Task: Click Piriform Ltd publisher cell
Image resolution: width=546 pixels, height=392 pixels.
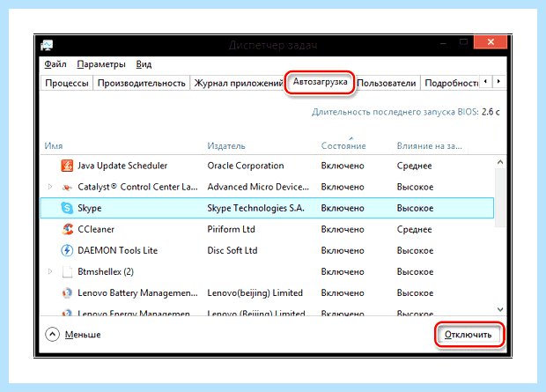Action: 232,229
